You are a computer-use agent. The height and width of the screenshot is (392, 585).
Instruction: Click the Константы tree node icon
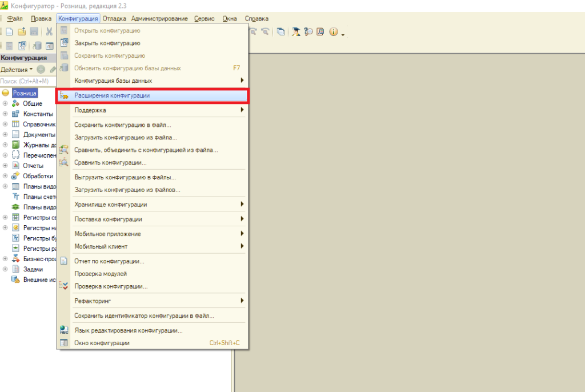point(16,114)
